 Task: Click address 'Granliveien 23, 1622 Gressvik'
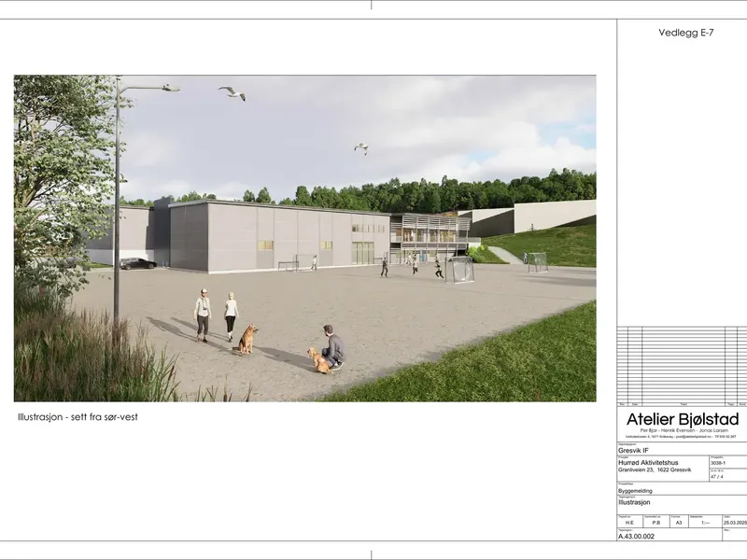[x=655, y=470]
